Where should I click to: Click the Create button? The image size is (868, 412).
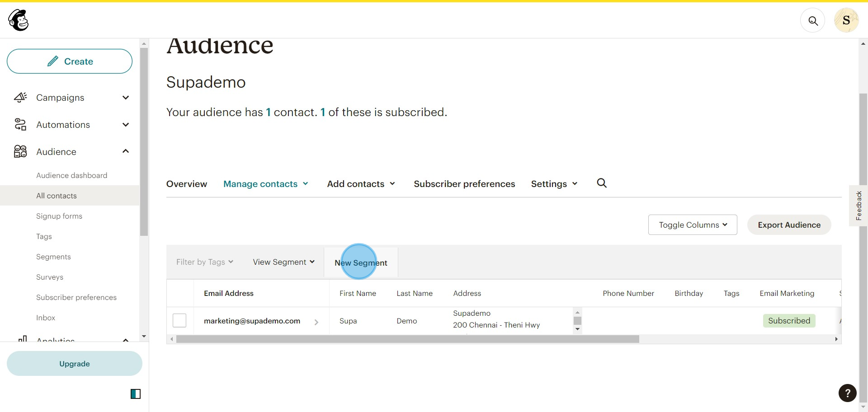(70, 61)
